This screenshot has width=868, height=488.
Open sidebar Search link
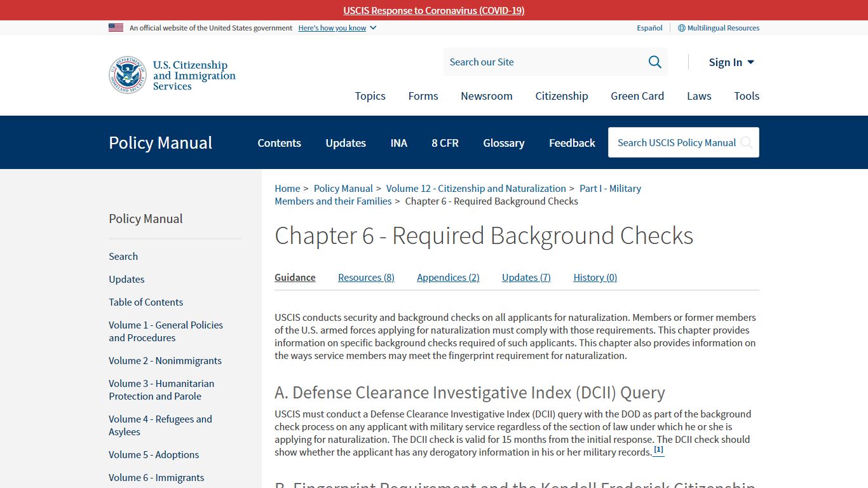(123, 257)
